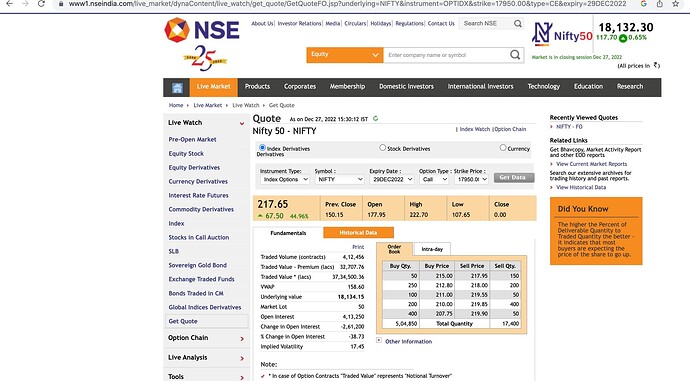Image resolution: width=690 pixels, height=381 pixels.
Task: Click the Investor Relations top link
Action: click(299, 23)
